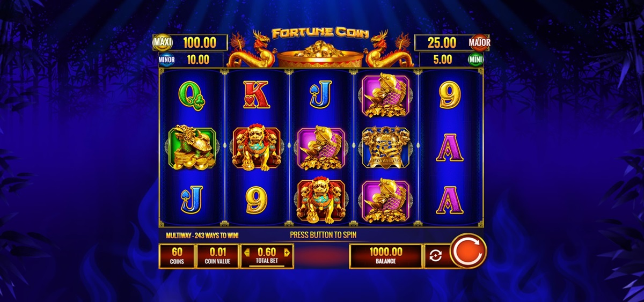Image resolution: width=644 pixels, height=302 pixels.
Task: Click the green MINI jackpot badge
Action: (475, 60)
